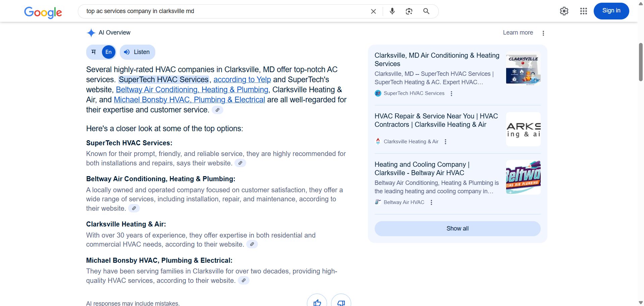Open the Google logo homepage
Screen dimensions: 644x306
click(x=43, y=12)
